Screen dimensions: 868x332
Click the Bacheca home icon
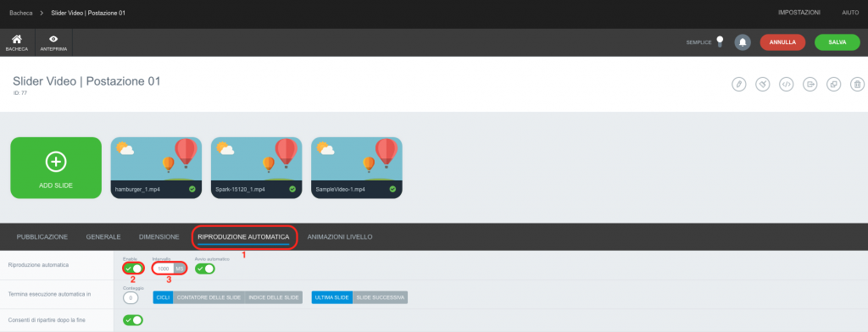(17, 39)
